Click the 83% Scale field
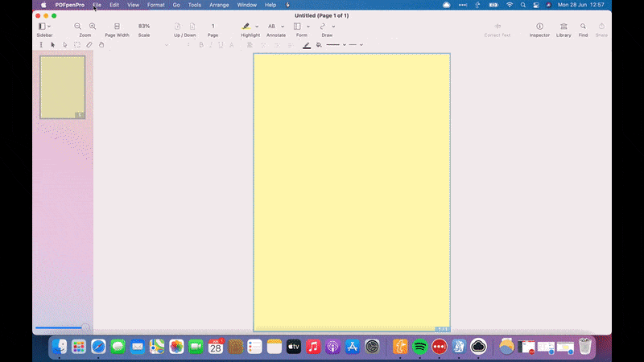 (144, 26)
